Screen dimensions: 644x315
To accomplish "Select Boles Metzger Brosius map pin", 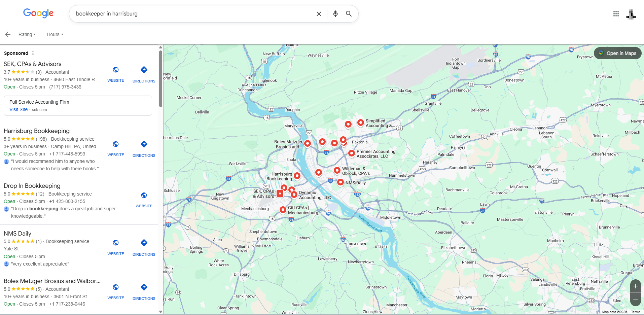I will pyautogui.click(x=307, y=143).
